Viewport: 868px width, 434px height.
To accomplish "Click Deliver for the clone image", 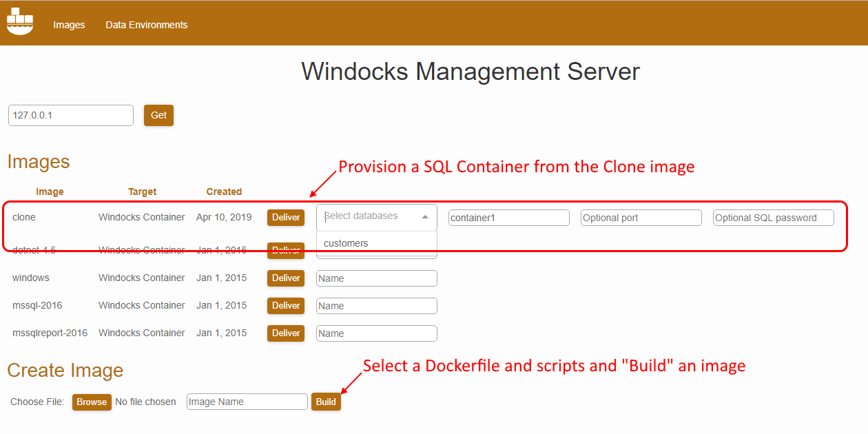I will 286,218.
